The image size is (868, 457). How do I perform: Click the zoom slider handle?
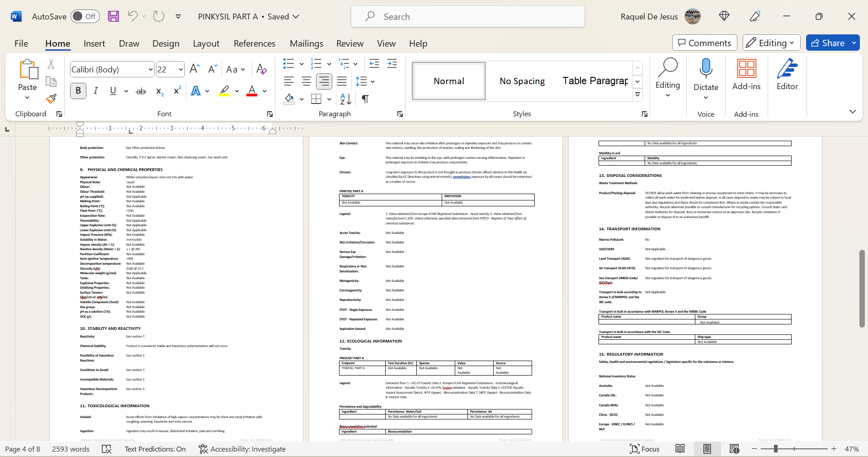click(776, 449)
